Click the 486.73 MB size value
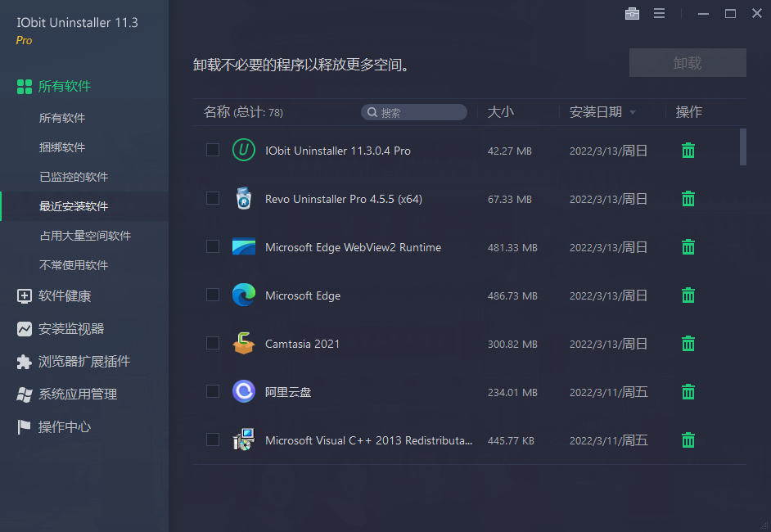This screenshot has height=532, width=771. [x=512, y=296]
